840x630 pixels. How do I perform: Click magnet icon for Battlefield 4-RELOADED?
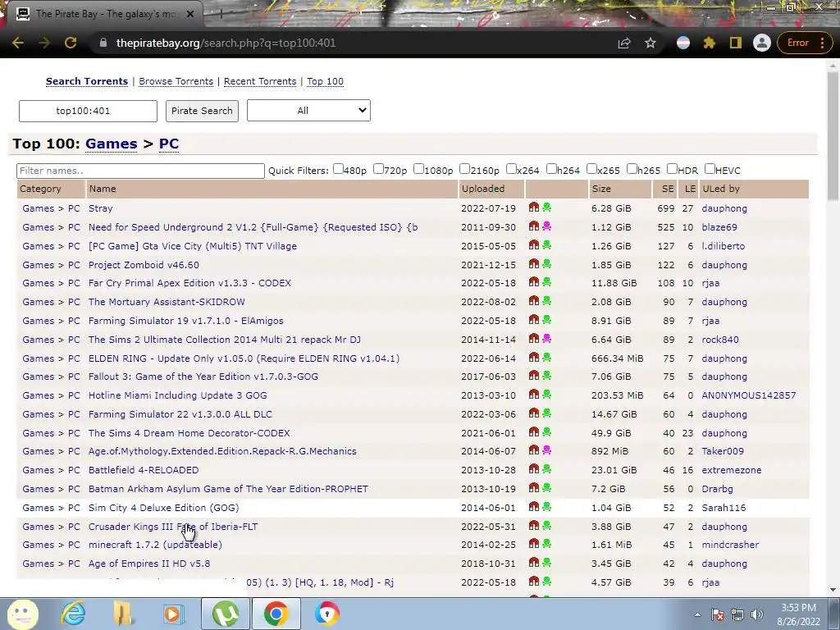pos(533,468)
